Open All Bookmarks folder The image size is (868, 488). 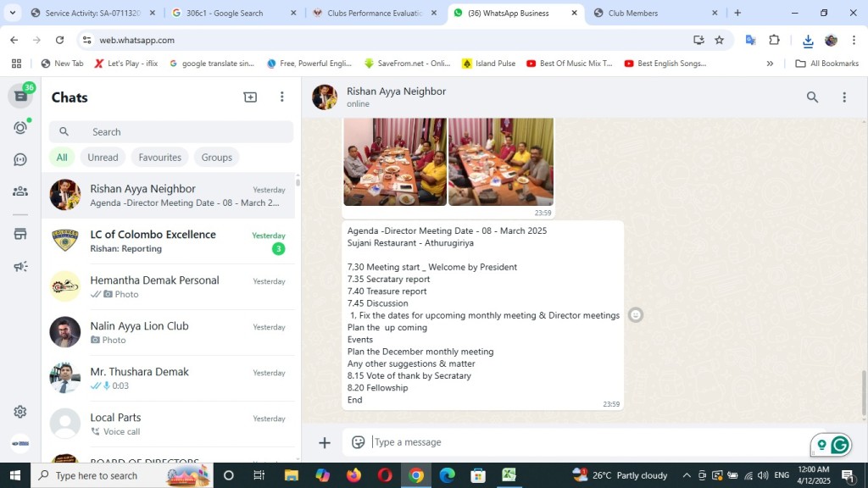826,64
